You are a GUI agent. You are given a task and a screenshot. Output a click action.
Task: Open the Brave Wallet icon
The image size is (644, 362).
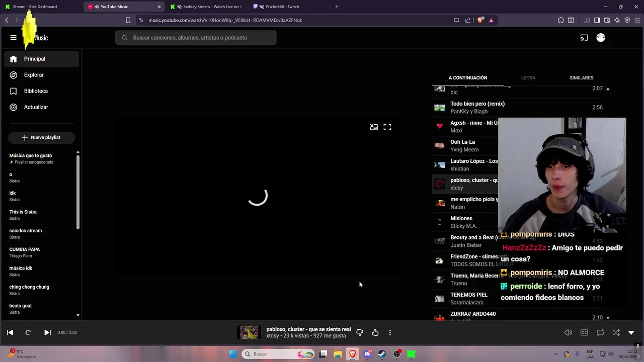coord(607,20)
